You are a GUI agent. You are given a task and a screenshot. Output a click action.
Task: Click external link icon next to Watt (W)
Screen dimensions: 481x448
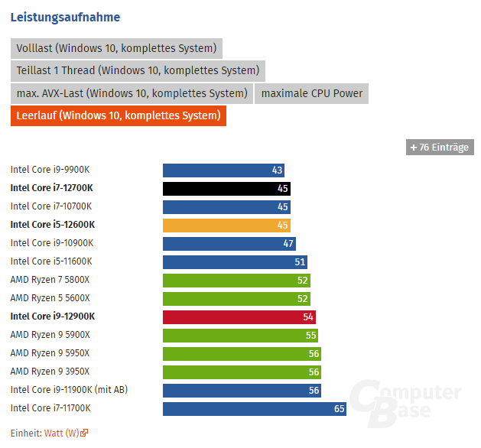pyautogui.click(x=84, y=433)
